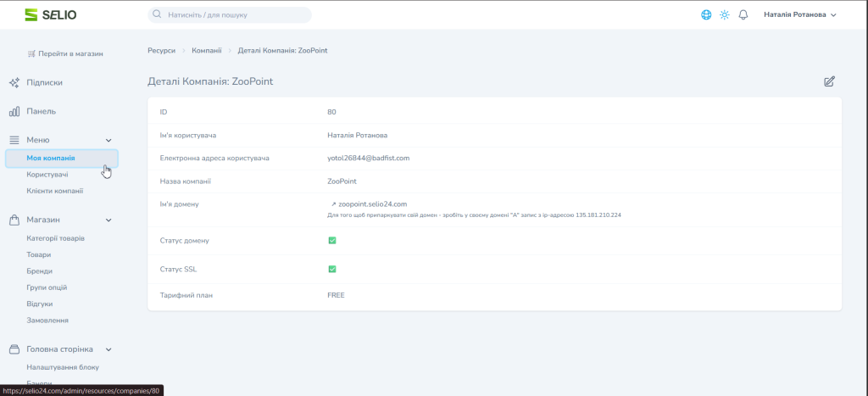Open the Наталія Ротанова user dropdown
This screenshot has height=396, width=868.
click(x=799, y=14)
